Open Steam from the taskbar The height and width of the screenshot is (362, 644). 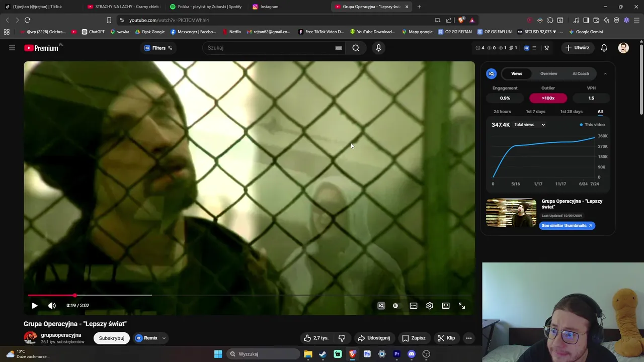[x=323, y=354]
